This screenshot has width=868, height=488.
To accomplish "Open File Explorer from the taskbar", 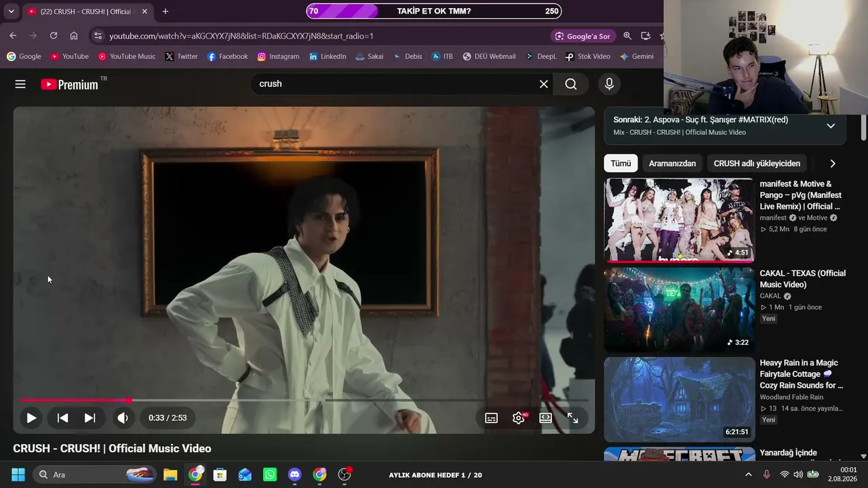I will pos(170,474).
